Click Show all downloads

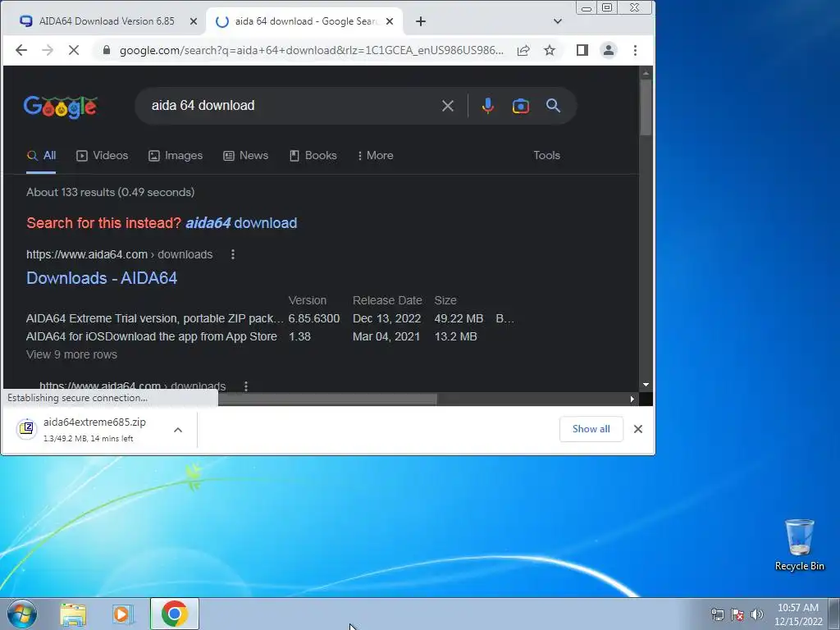tap(591, 429)
